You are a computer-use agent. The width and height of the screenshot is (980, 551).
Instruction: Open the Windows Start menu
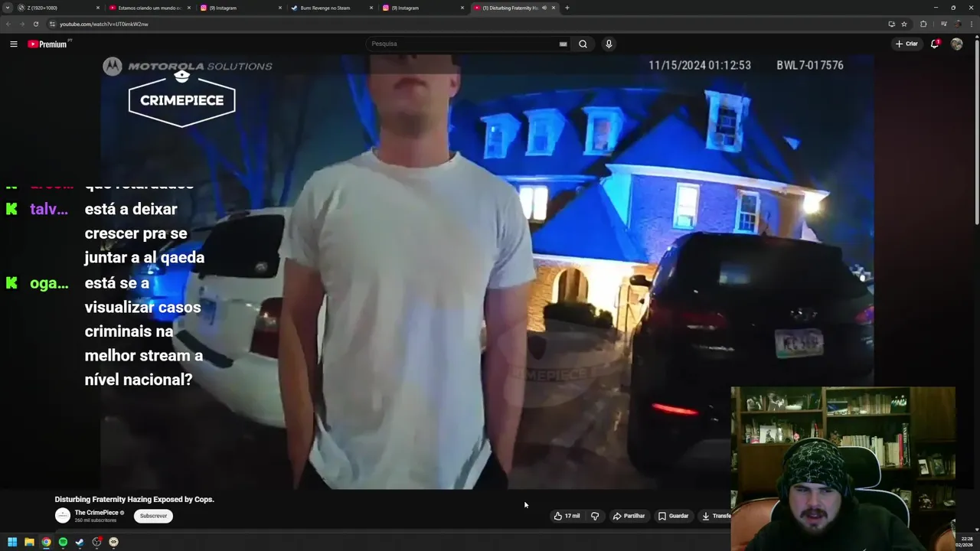12,542
